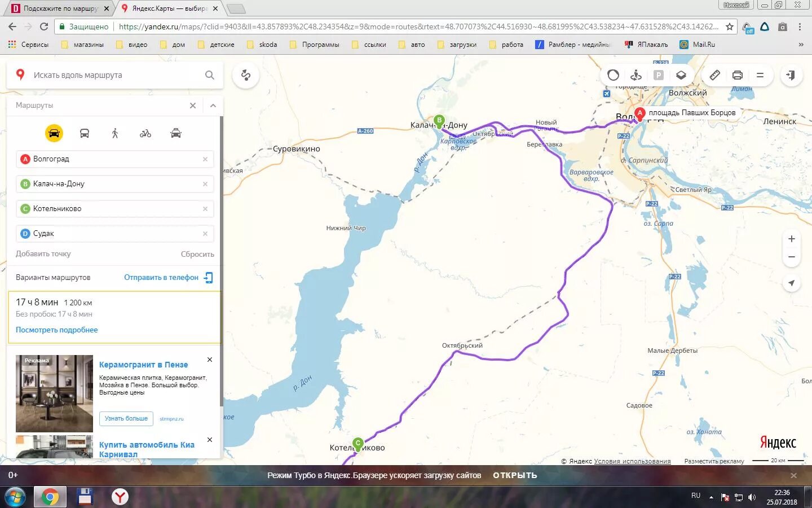Image resolution: width=812 pixels, height=508 pixels.
Task: Zoom in the map with plus
Action: tap(792, 239)
